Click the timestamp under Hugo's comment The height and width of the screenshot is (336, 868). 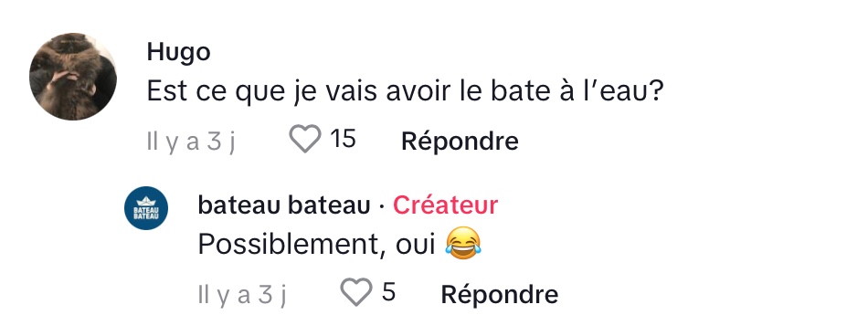click(x=191, y=142)
